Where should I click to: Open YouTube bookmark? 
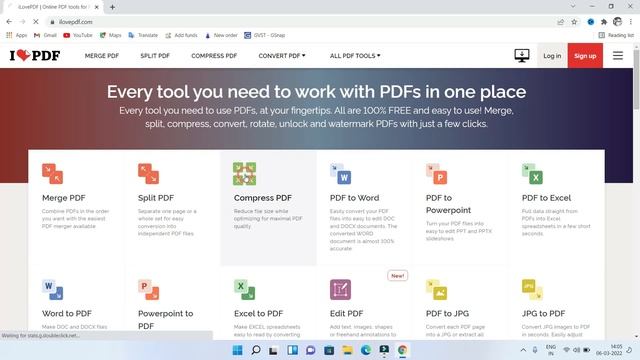click(78, 36)
